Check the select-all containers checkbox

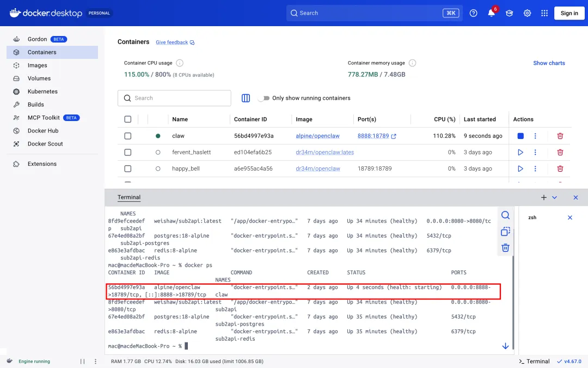(128, 119)
